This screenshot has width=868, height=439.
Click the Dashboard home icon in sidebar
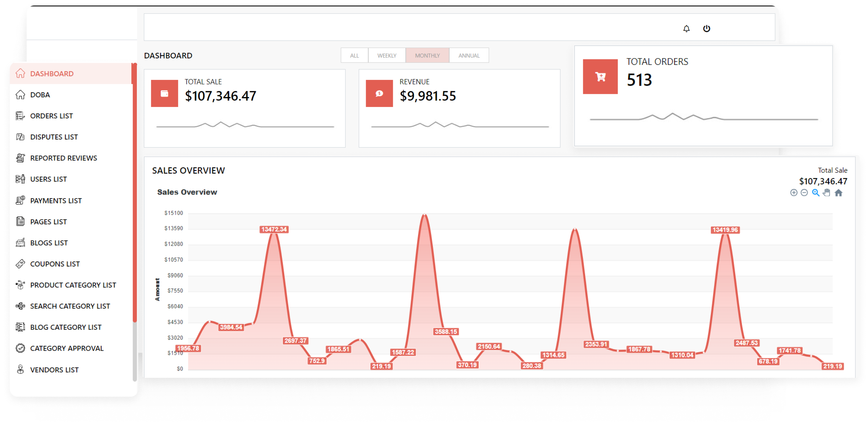pyautogui.click(x=20, y=73)
